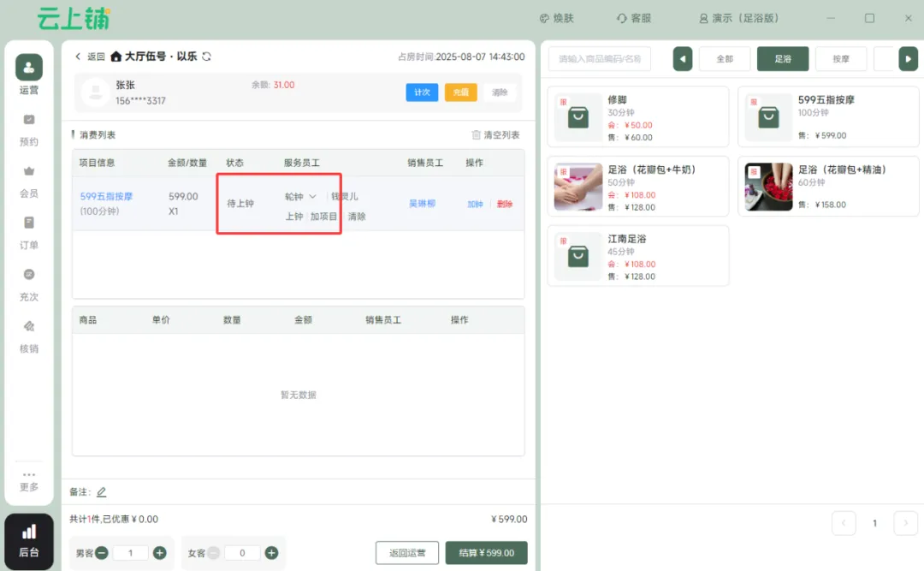Open the 核销 sidebar icon
The image size is (924, 571).
click(28, 327)
